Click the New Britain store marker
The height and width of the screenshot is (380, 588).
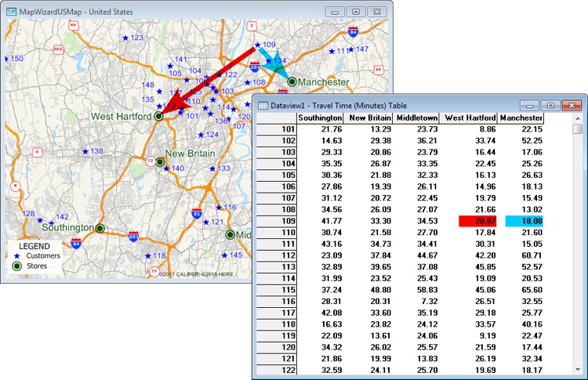[x=160, y=162]
